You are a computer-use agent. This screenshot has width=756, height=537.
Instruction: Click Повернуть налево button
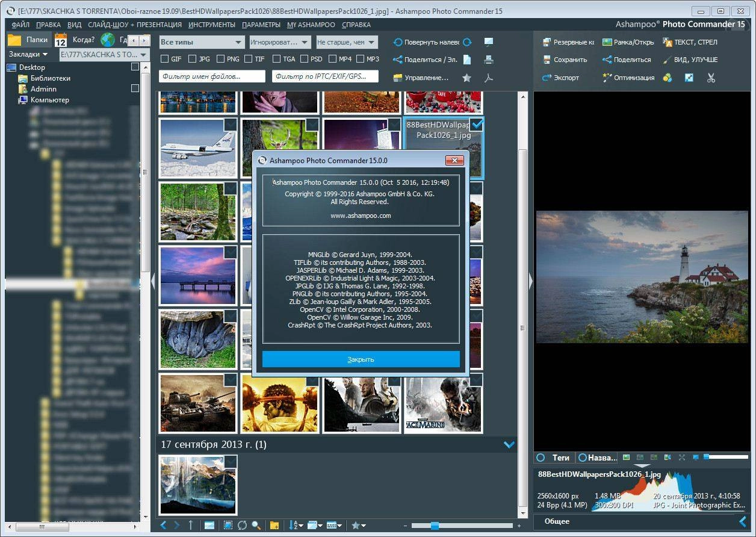pos(426,42)
